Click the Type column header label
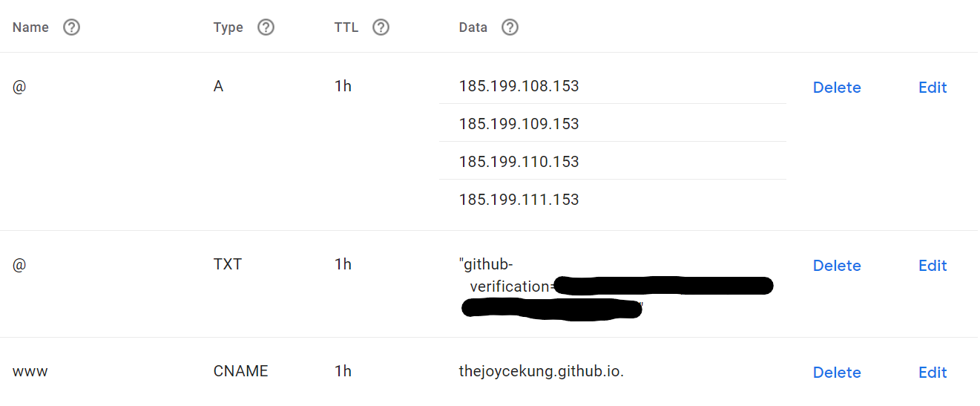Viewport: 980px width, 406px height. [228, 27]
